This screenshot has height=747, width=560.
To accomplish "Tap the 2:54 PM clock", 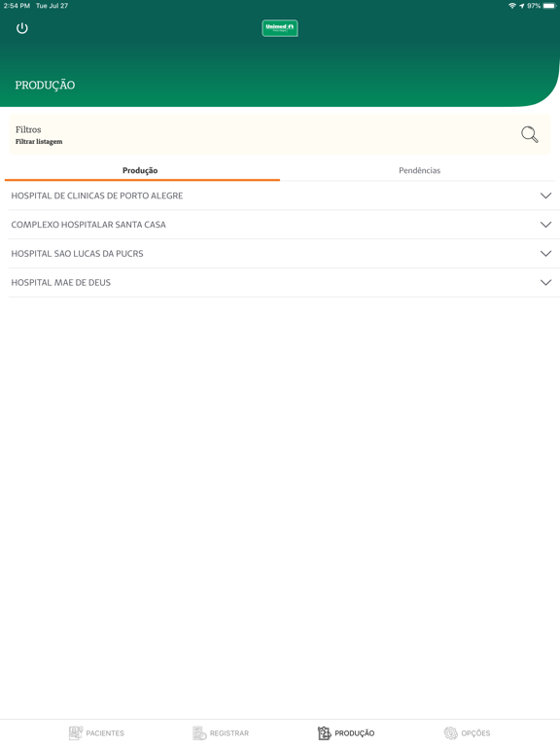I will [17, 6].
